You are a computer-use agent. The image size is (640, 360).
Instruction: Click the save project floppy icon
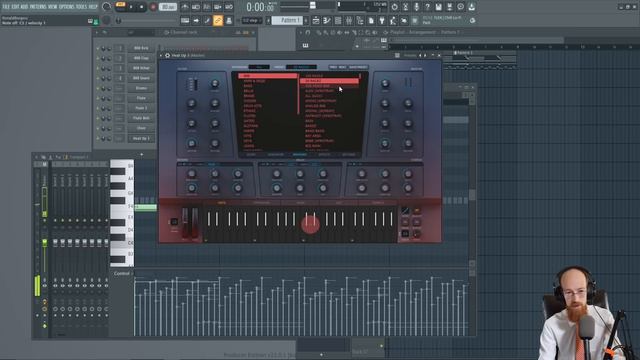(x=438, y=7)
